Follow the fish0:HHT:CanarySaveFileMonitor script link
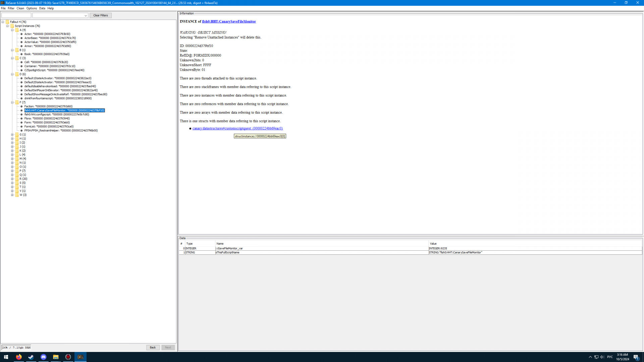644x362 pixels. point(229,21)
